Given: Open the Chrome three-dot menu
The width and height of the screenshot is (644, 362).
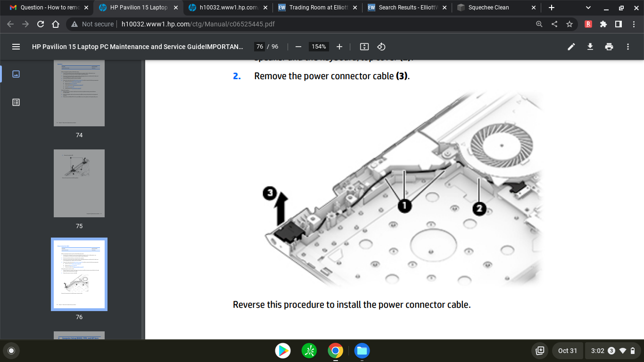Looking at the screenshot, I should tap(634, 24).
